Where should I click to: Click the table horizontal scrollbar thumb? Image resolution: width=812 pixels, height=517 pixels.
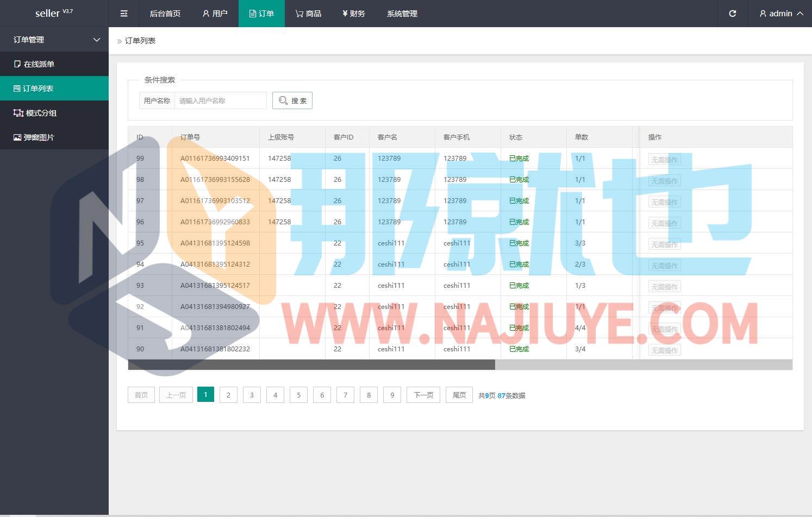coord(311,365)
